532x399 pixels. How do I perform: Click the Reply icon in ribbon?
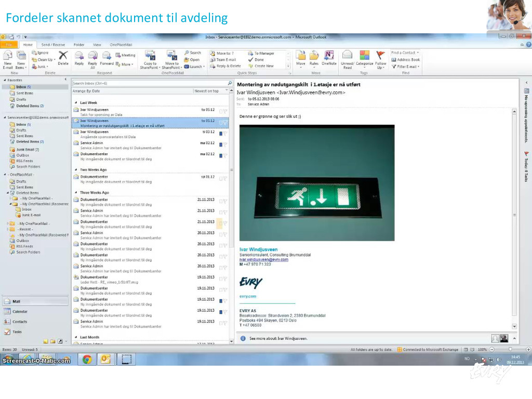point(79,56)
